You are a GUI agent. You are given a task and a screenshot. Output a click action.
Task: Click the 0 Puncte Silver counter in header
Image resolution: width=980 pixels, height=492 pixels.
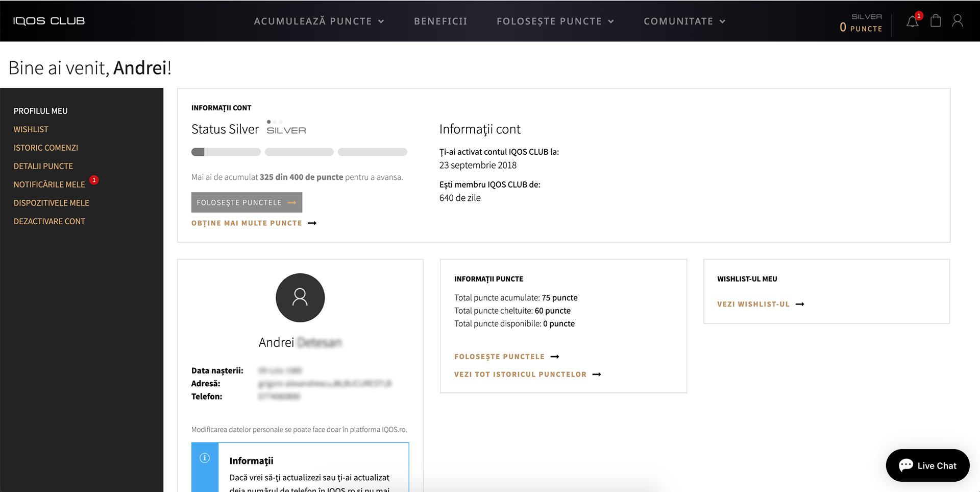[x=861, y=23]
